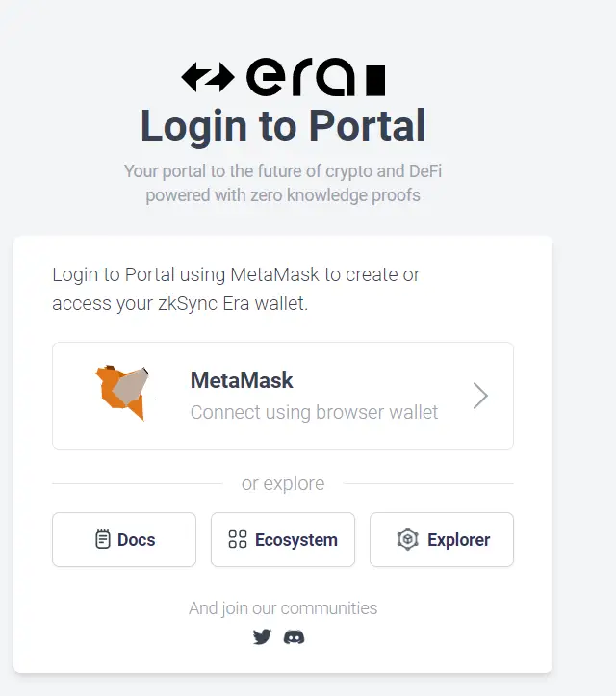
Task: Click 'Connect using browser wallet' subtitle
Action: point(314,412)
